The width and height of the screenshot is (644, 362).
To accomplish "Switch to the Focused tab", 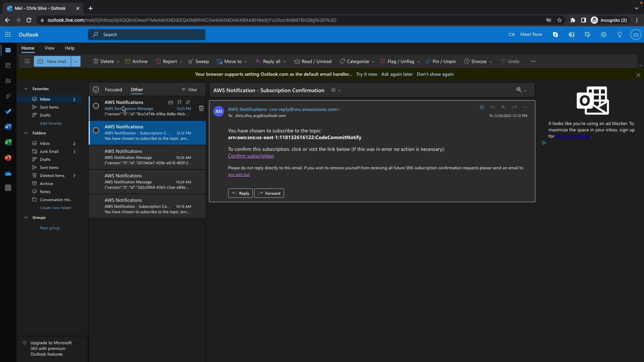I will pyautogui.click(x=113, y=89).
